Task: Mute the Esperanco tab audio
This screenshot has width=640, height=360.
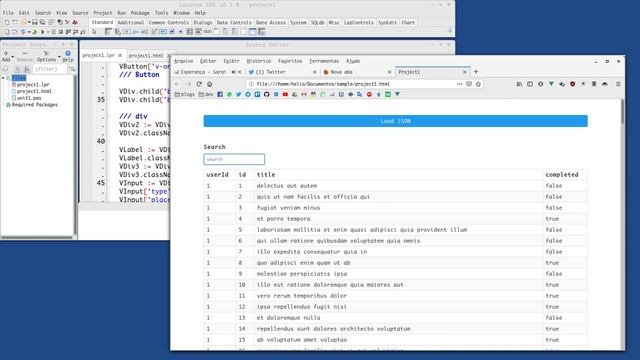Action: click(x=233, y=72)
